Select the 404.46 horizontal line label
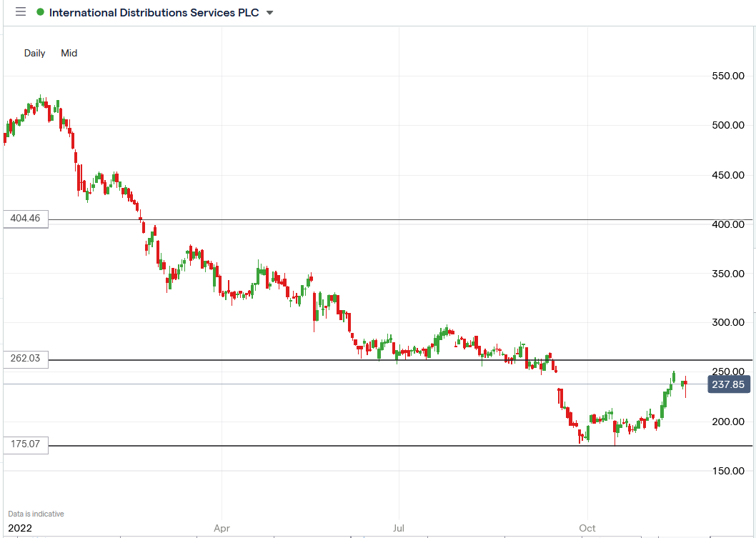The height and width of the screenshot is (538, 756). [x=26, y=219]
